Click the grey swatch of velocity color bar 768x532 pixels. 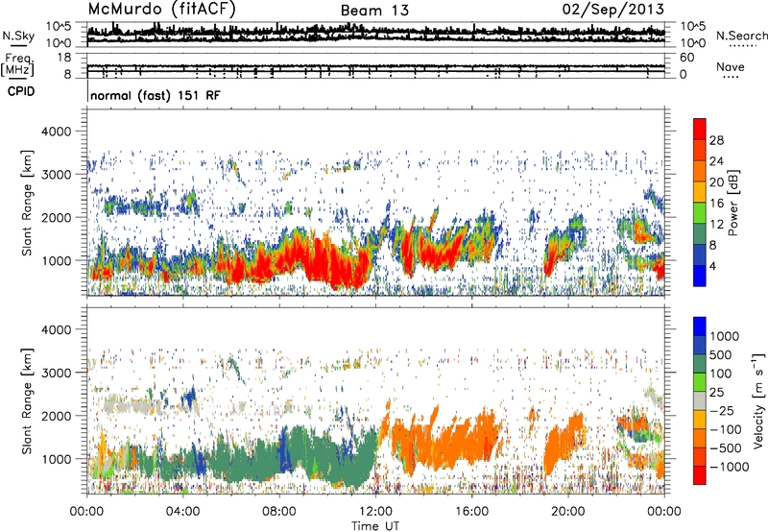[700, 400]
